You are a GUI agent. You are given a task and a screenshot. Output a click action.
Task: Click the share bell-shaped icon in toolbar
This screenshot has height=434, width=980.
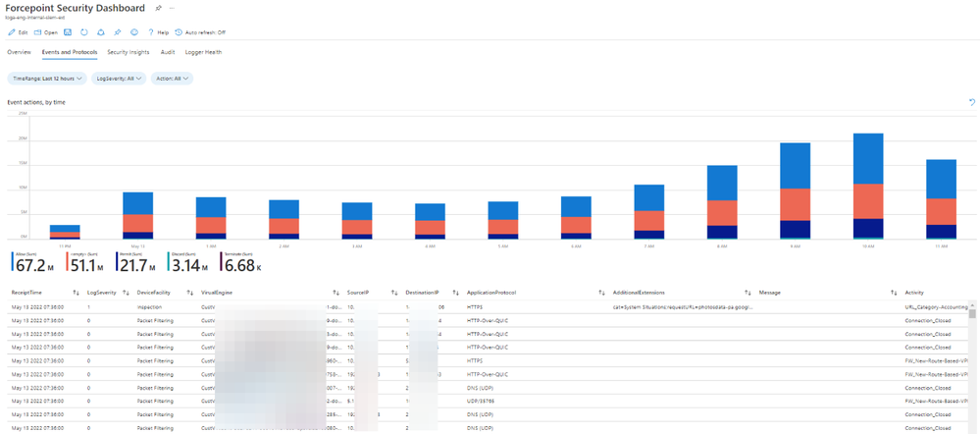(x=101, y=31)
